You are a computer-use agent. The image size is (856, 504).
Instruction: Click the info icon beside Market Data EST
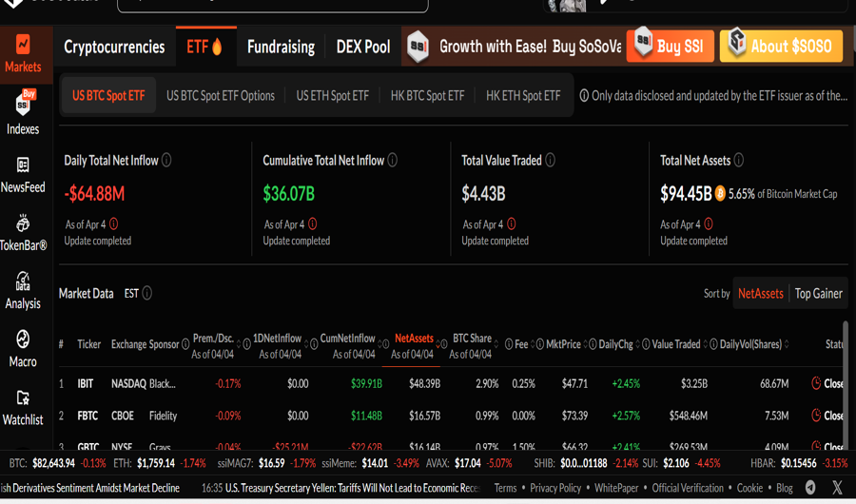[x=146, y=293]
